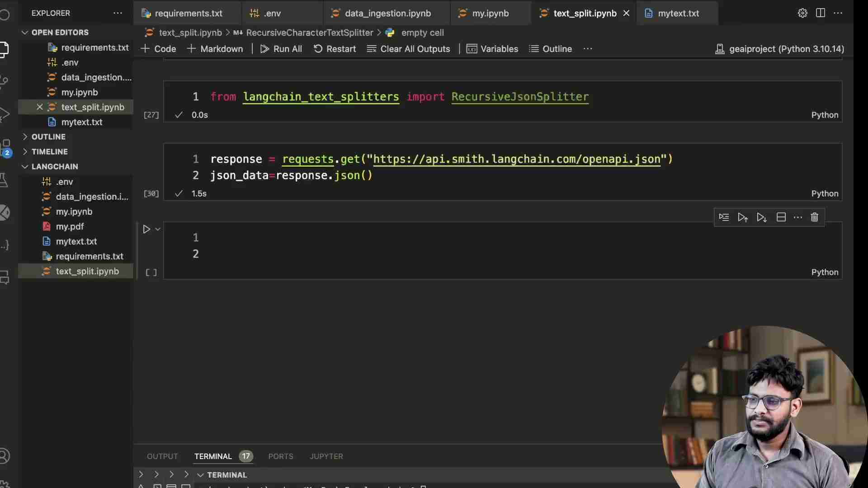Close text_split.ipynb in open editors list
Screen dimensions: 868x488
(40, 107)
